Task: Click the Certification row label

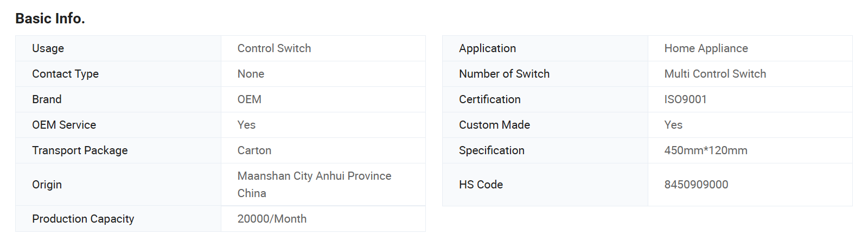Action: click(489, 99)
